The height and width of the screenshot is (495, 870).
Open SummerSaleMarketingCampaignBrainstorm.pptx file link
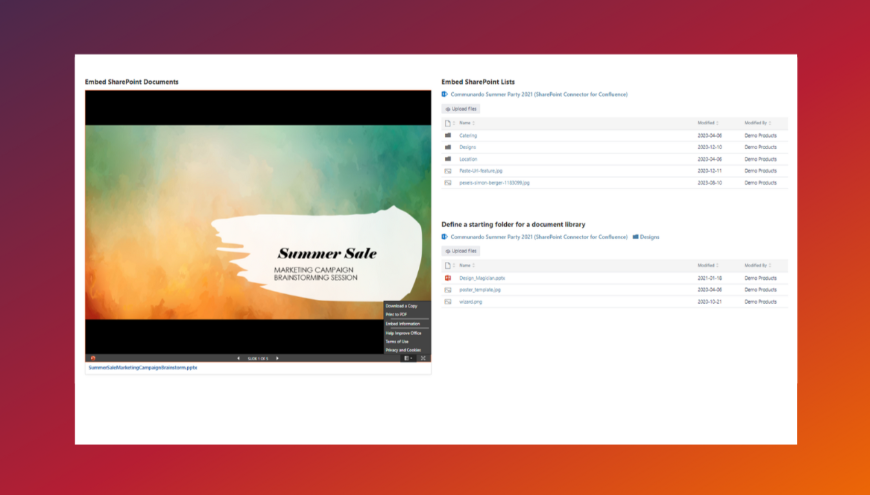click(x=143, y=367)
